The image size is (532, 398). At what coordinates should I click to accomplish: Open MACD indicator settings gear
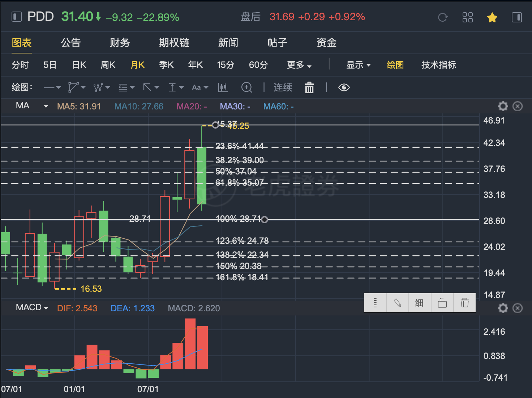tap(503, 308)
